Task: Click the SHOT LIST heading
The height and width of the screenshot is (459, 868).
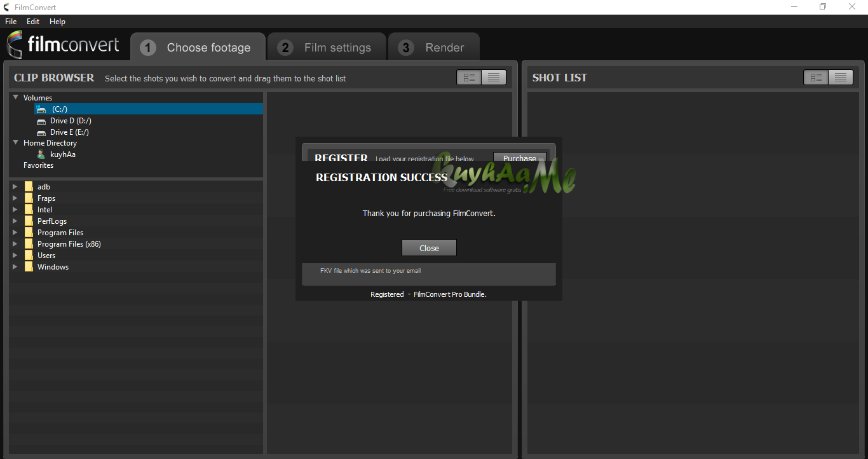Action: pyautogui.click(x=560, y=78)
